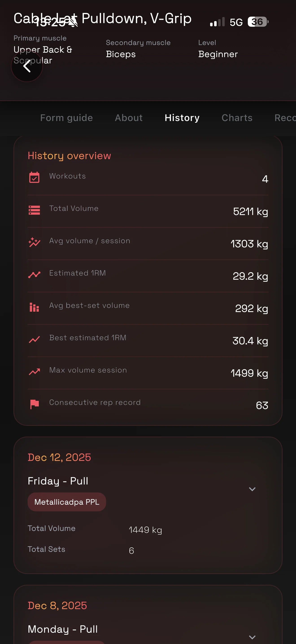Tap the Consecutive rep record flag icon
296x644 pixels.
[34, 404]
